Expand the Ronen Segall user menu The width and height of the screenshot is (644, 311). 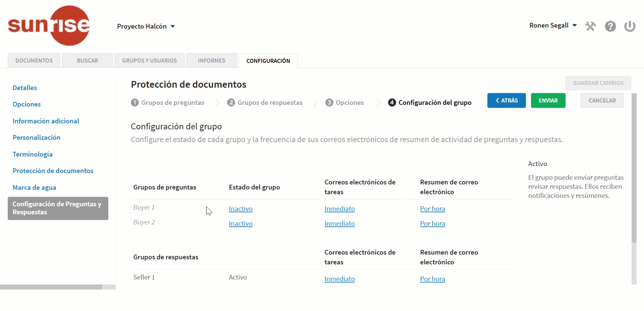click(x=553, y=25)
